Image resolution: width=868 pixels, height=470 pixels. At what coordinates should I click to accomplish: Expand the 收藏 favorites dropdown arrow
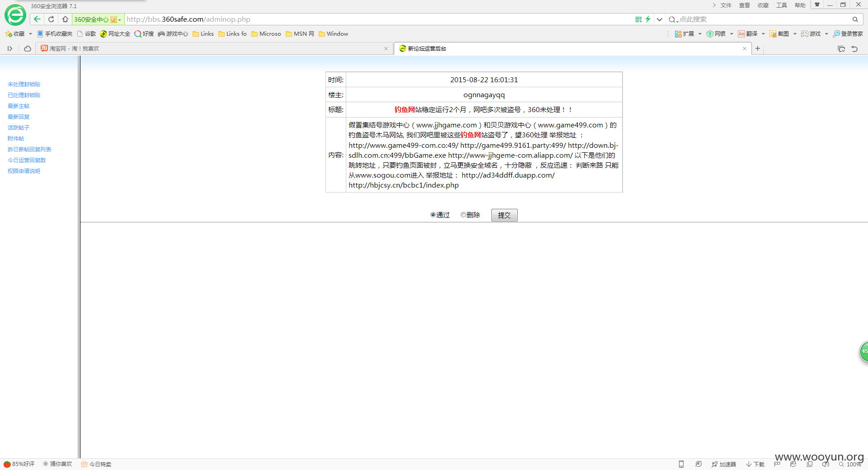click(x=30, y=34)
